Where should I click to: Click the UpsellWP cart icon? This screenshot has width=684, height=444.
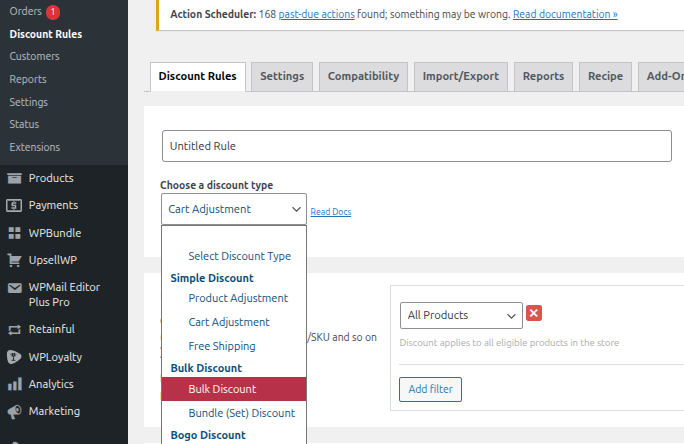14,260
